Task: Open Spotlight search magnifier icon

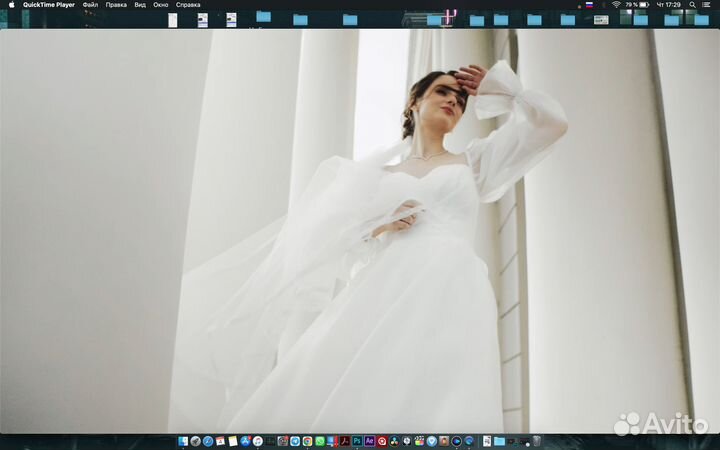Action: coord(692,5)
